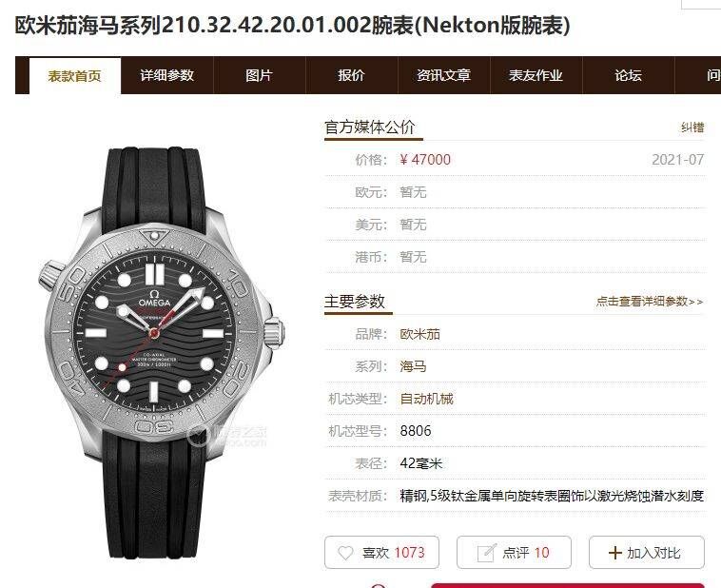Image resolution: width=721 pixels, height=588 pixels.
Task: Click the pencil edit icon beside 点评
Action: [x=486, y=553]
